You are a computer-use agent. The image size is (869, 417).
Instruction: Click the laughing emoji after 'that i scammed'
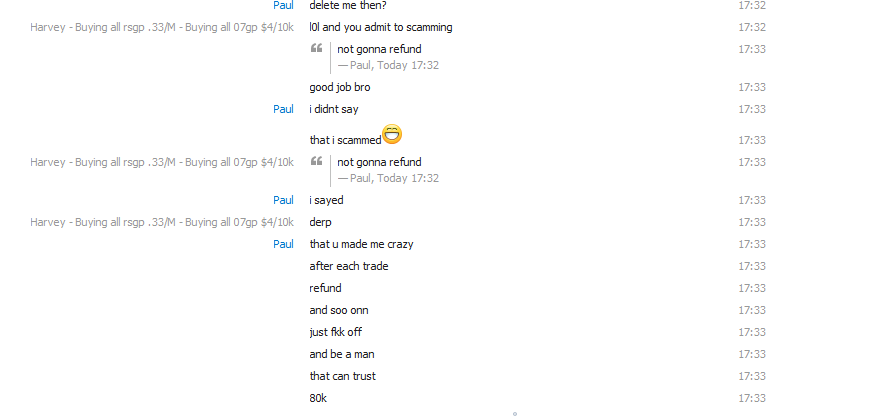point(392,134)
